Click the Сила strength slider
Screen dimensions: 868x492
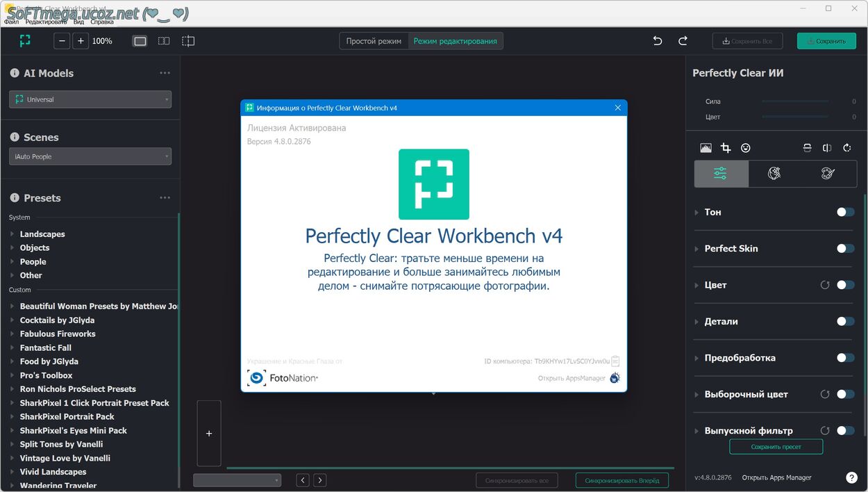pyautogui.click(x=795, y=101)
